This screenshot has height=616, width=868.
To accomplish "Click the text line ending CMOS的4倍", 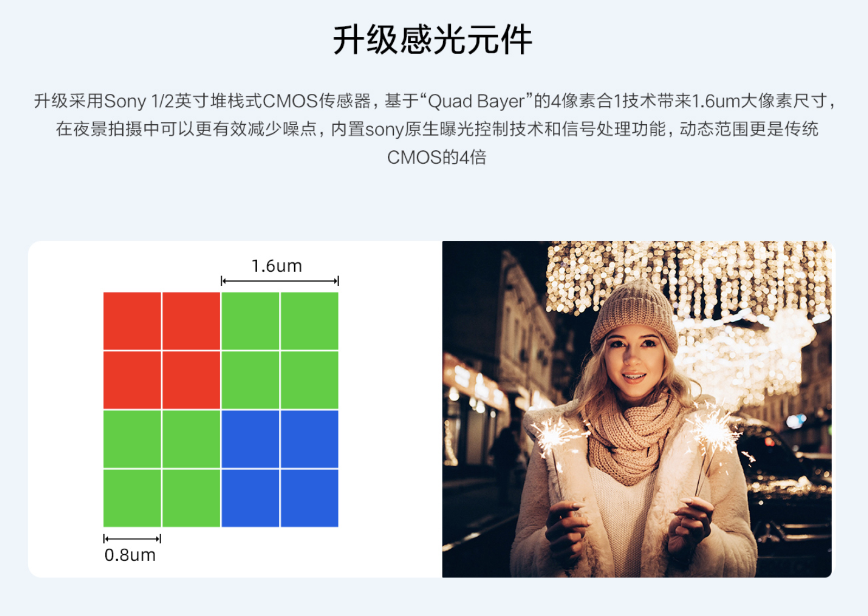I will click(x=437, y=157).
